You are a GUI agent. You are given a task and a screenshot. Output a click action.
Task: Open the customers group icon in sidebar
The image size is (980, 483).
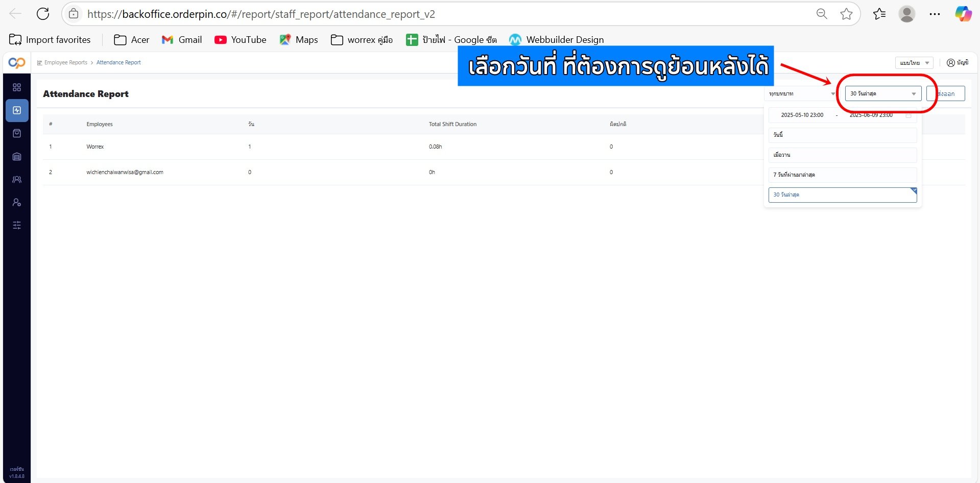coord(17,180)
